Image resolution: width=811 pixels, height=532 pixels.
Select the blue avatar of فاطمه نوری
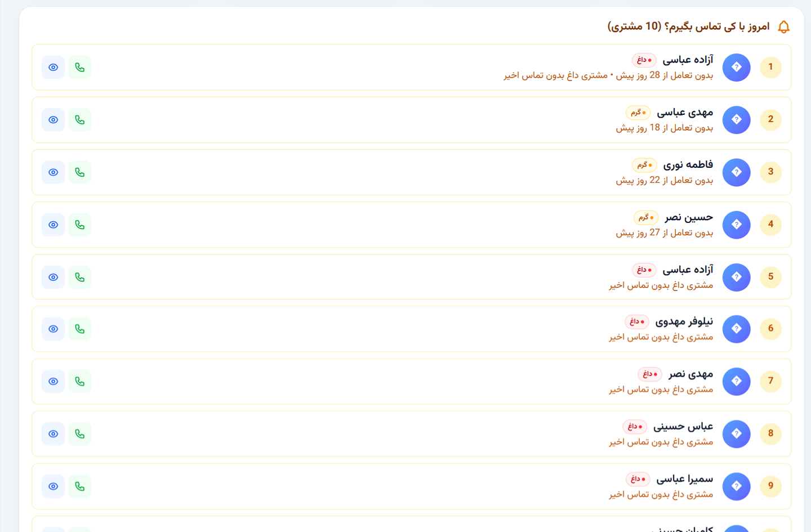click(x=737, y=172)
